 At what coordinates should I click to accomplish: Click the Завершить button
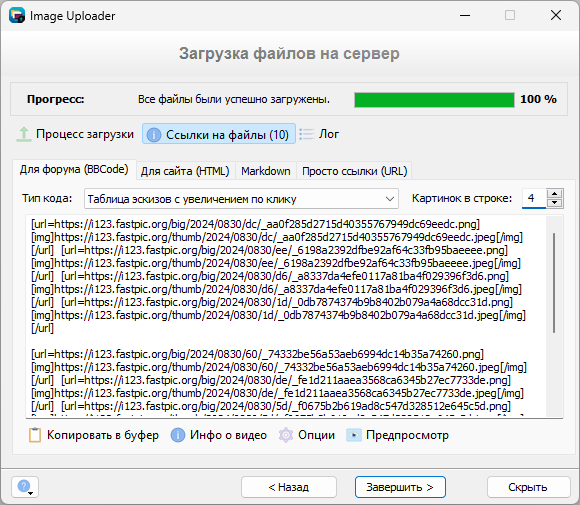pos(400,487)
